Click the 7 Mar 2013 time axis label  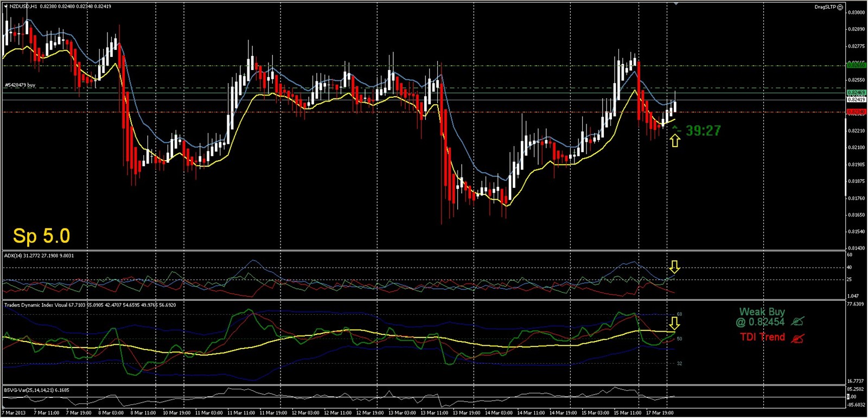coord(14,413)
